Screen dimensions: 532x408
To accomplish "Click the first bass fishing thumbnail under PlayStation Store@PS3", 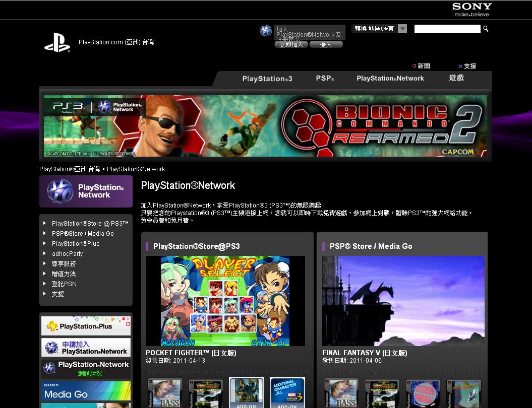I will 164,393.
